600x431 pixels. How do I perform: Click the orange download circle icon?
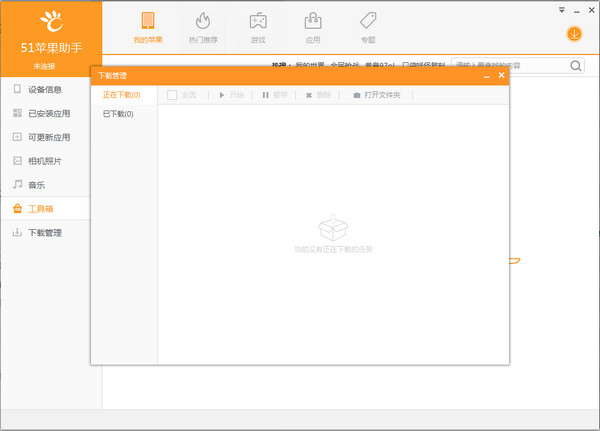pyautogui.click(x=575, y=35)
